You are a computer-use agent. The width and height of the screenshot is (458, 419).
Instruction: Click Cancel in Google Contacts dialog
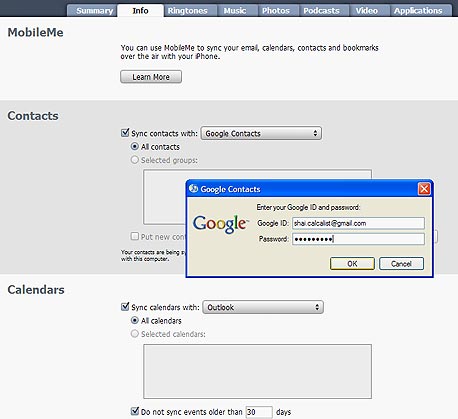pos(401,264)
